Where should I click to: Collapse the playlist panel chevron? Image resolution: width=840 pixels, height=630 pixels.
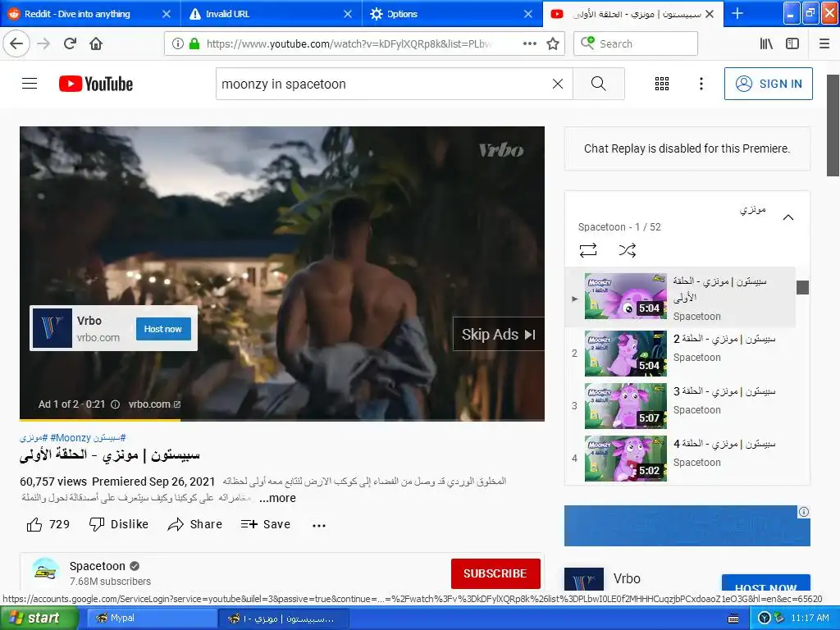click(x=788, y=217)
